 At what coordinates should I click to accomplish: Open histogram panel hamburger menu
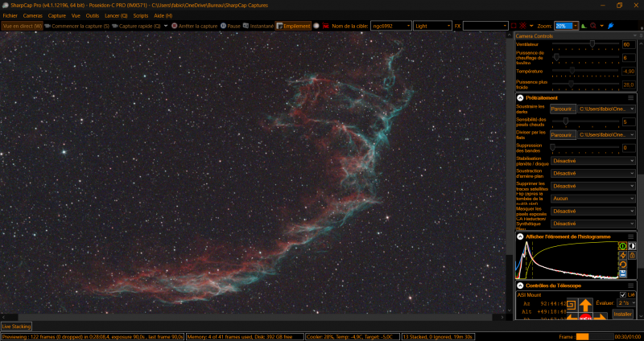(x=630, y=236)
